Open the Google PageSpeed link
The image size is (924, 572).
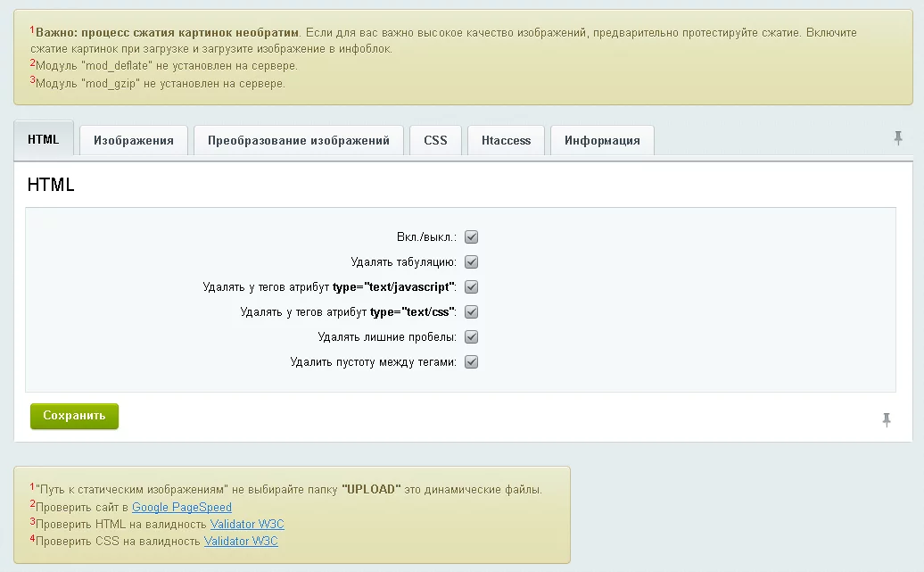pyautogui.click(x=182, y=507)
